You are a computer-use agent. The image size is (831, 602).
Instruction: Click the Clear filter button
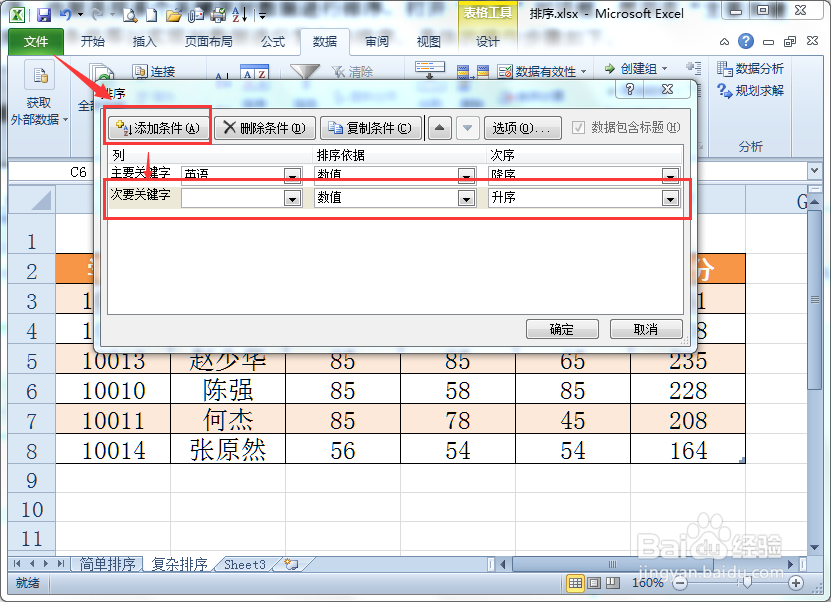tap(352, 71)
